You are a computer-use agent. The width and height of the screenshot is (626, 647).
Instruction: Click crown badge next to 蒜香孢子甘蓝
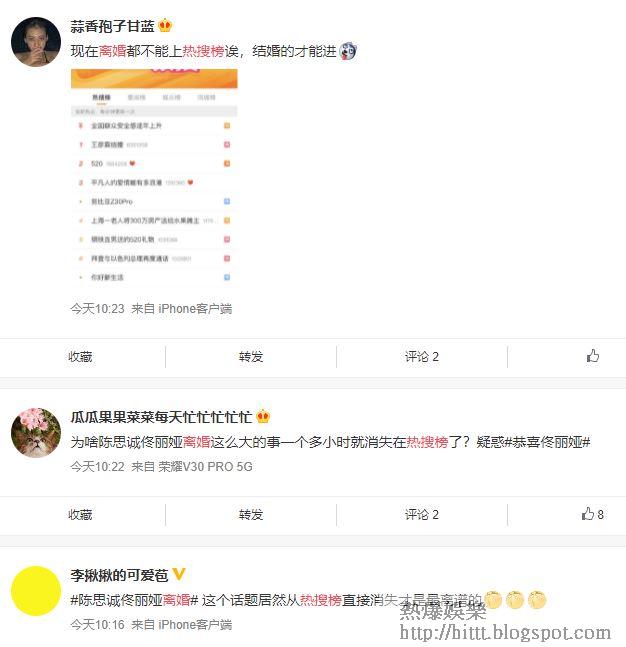165,26
